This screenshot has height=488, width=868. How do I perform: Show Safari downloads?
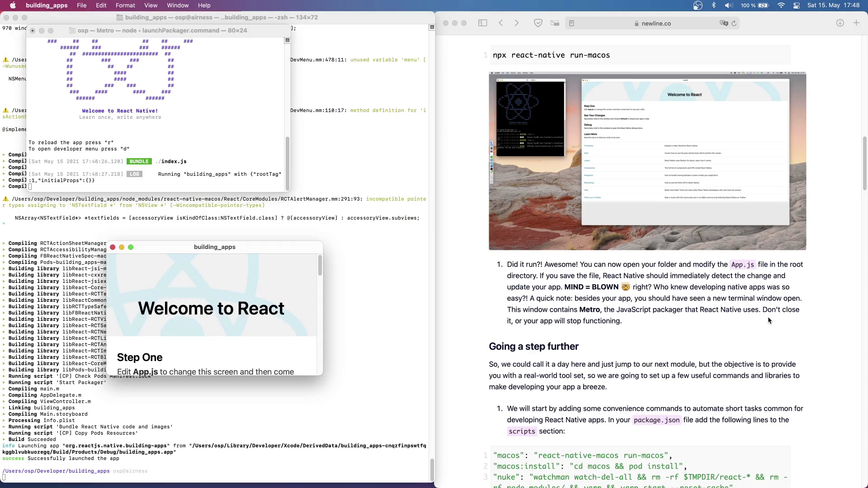tap(840, 23)
